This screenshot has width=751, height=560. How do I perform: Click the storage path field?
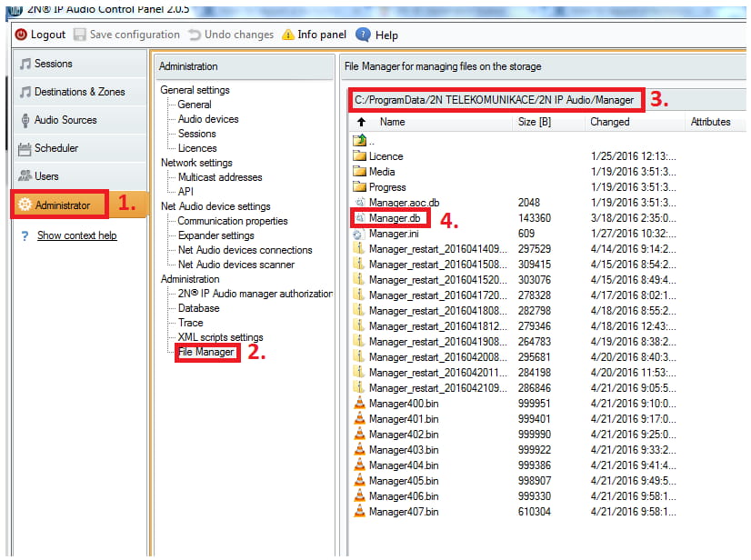495,100
